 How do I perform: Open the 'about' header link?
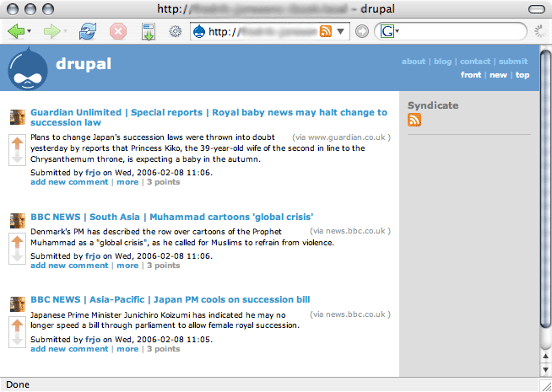tap(413, 62)
